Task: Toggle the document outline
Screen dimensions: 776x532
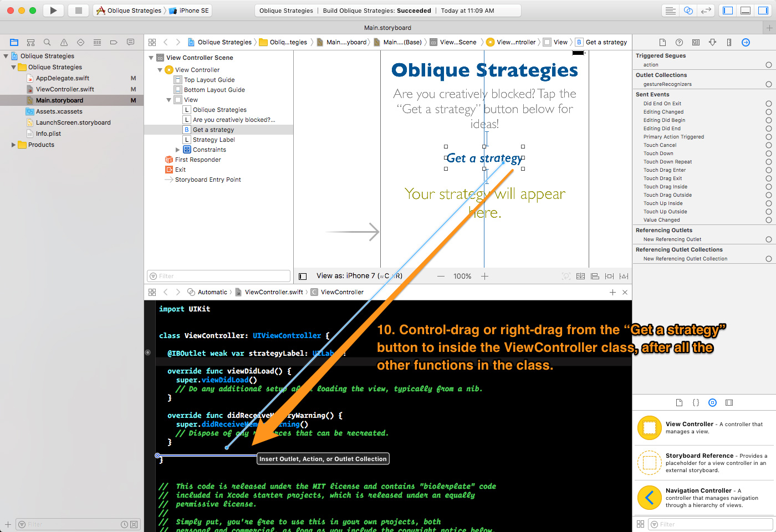Action: [303, 276]
